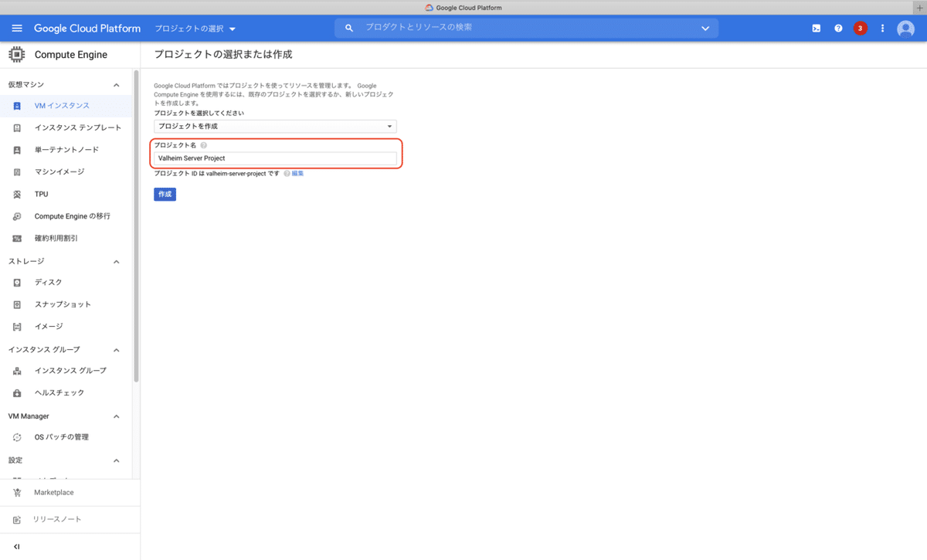
Task: Click the product and resource search field
Action: coord(526,28)
